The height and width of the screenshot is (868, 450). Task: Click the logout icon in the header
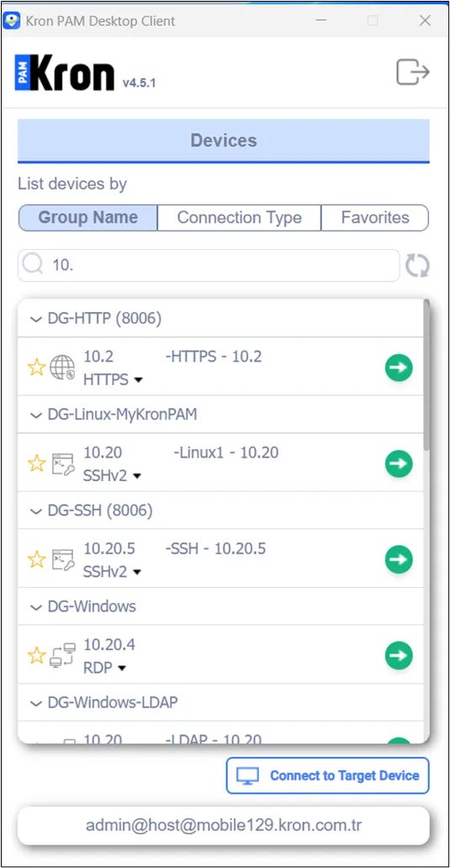pyautogui.click(x=413, y=72)
